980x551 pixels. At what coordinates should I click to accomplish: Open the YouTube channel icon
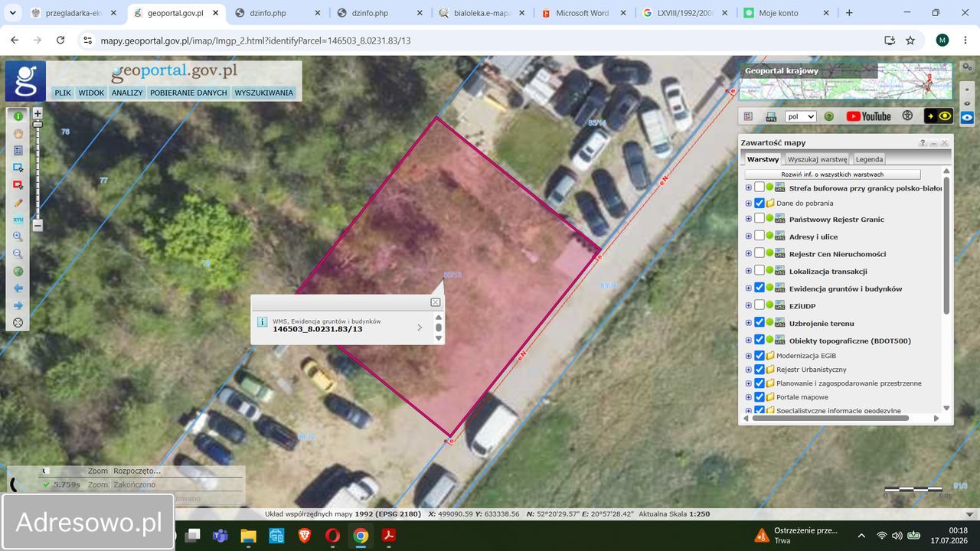tap(868, 116)
